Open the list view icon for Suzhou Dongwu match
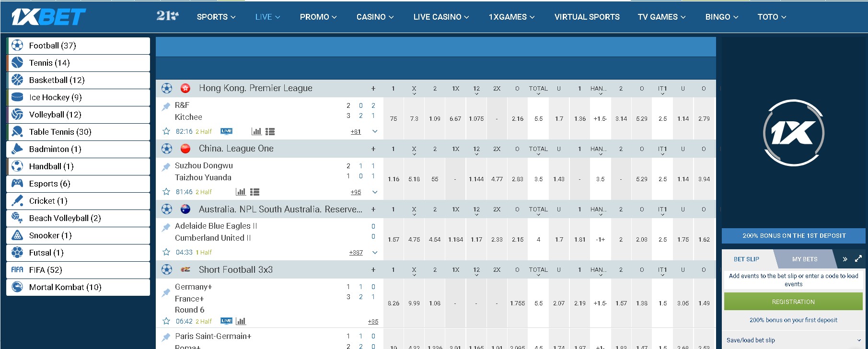The image size is (868, 349). pyautogui.click(x=255, y=192)
